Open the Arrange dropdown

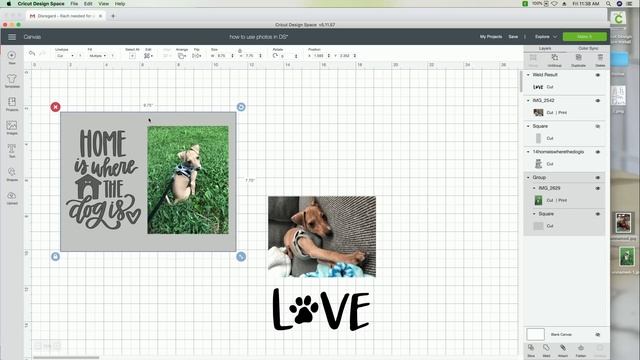pyautogui.click(x=182, y=56)
